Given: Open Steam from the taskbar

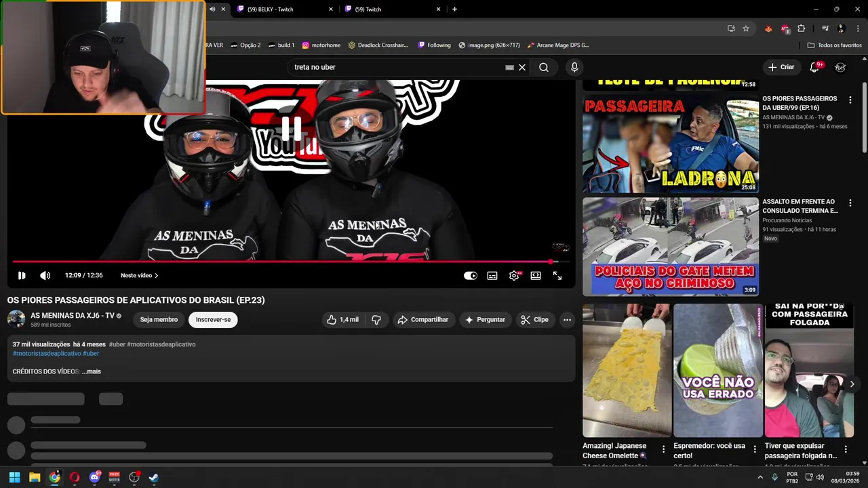Looking at the screenshot, I should tap(154, 477).
